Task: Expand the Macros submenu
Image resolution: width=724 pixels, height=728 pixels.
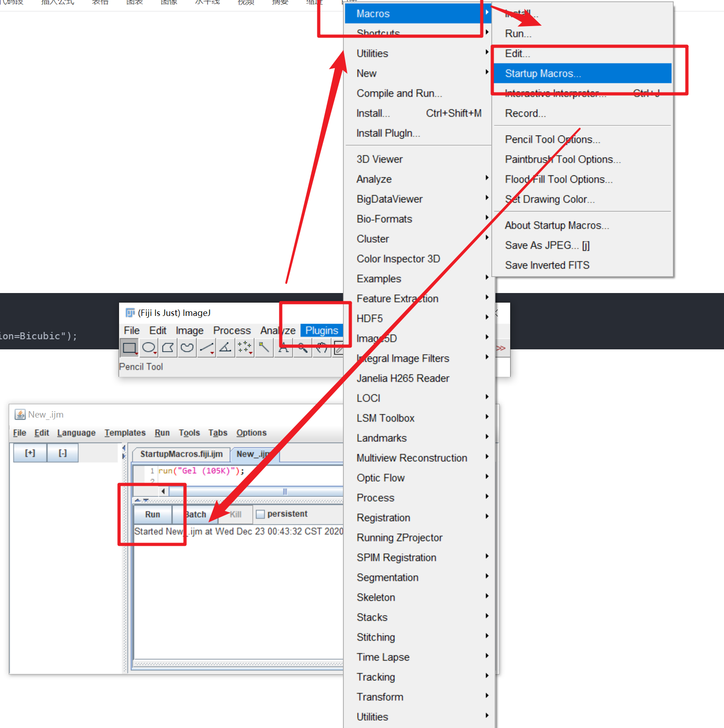Action: [x=418, y=13]
